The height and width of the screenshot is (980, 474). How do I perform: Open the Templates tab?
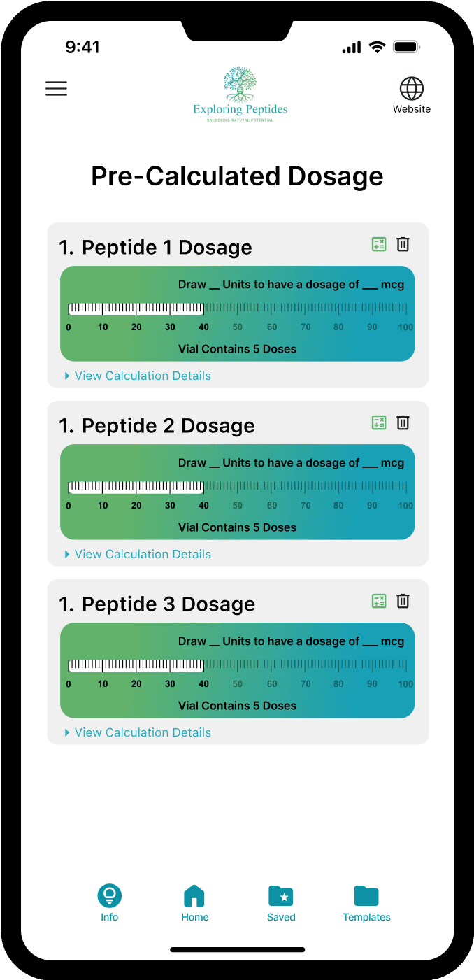pos(366,903)
